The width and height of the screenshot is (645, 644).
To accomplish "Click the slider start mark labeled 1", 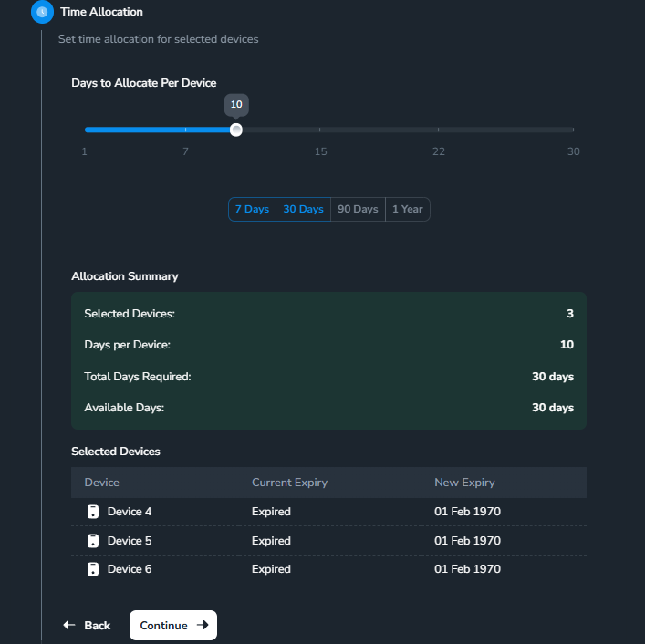I will pyautogui.click(x=84, y=151).
